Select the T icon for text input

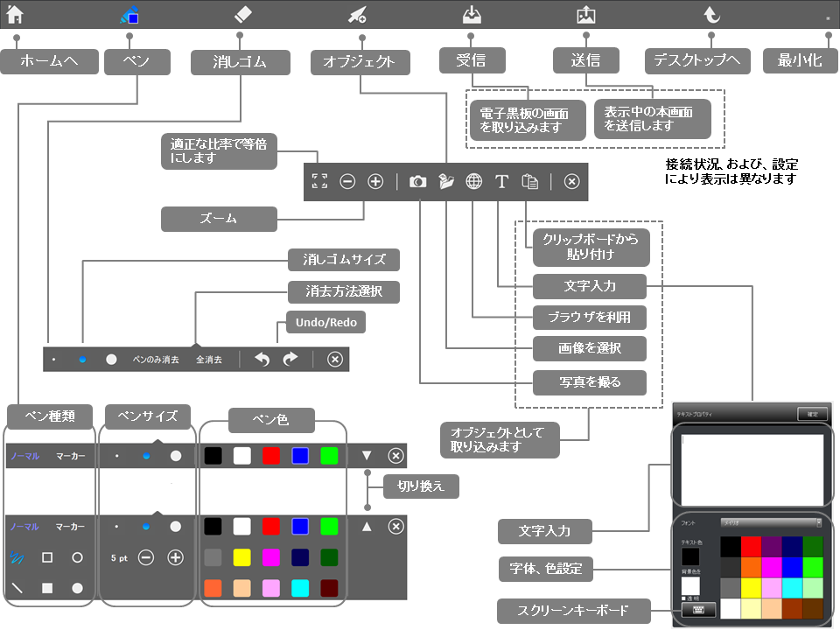click(501, 181)
